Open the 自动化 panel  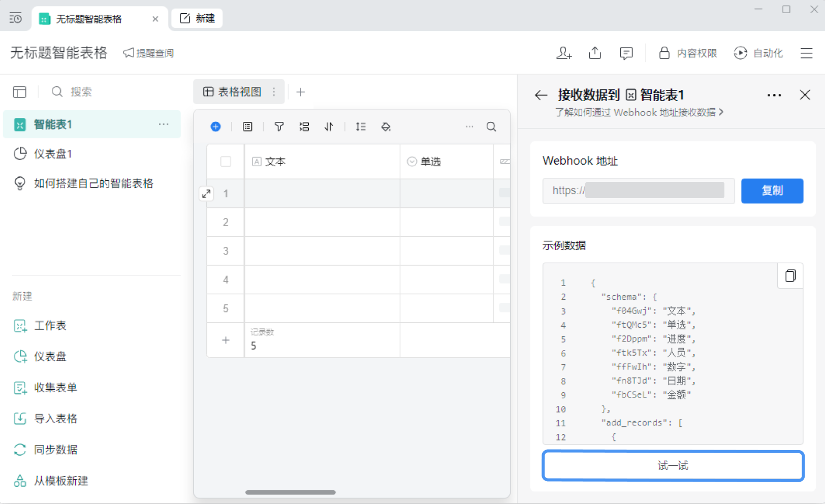click(x=758, y=53)
